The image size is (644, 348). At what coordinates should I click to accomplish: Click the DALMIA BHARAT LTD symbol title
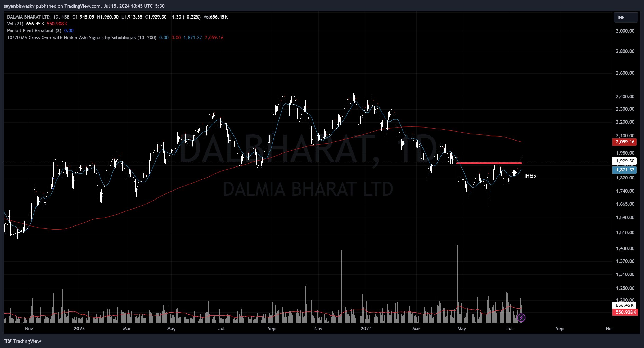(28, 17)
